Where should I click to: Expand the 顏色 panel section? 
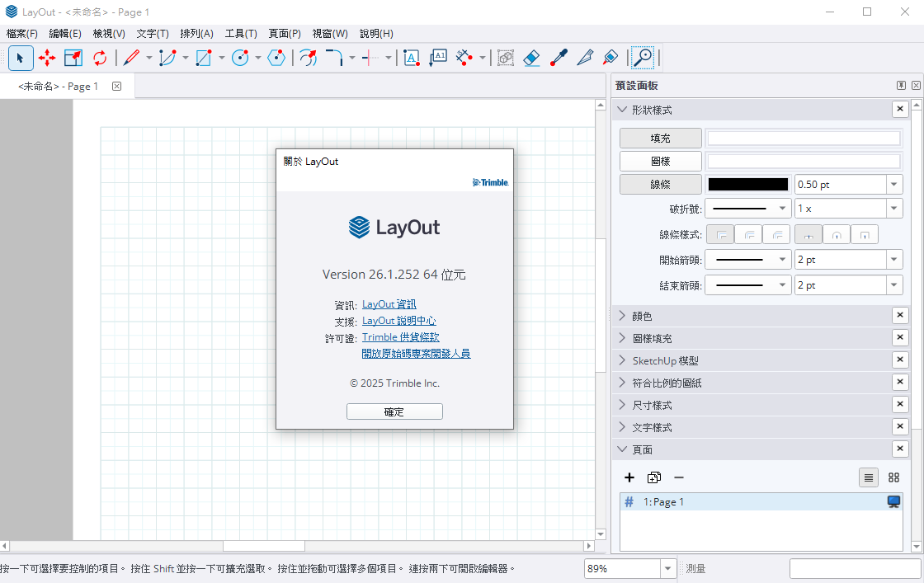point(622,316)
